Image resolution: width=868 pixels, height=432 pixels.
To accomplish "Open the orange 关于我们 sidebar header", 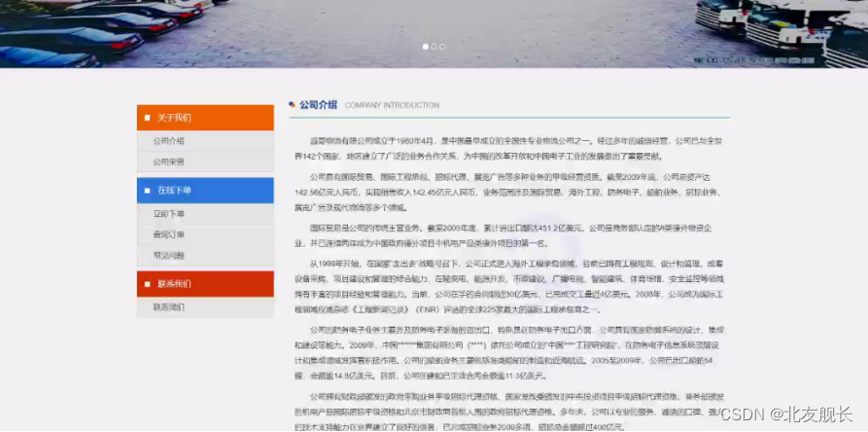I will 205,118.
